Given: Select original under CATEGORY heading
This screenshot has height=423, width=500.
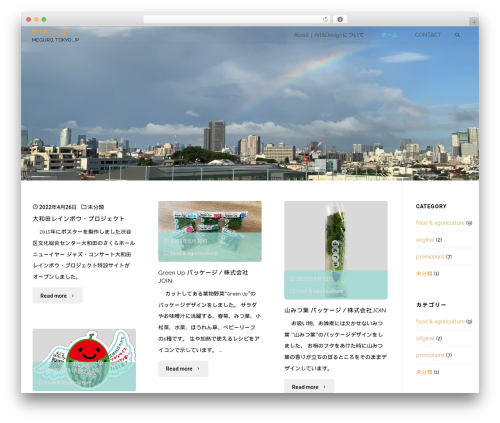Looking at the screenshot, I should [x=425, y=240].
